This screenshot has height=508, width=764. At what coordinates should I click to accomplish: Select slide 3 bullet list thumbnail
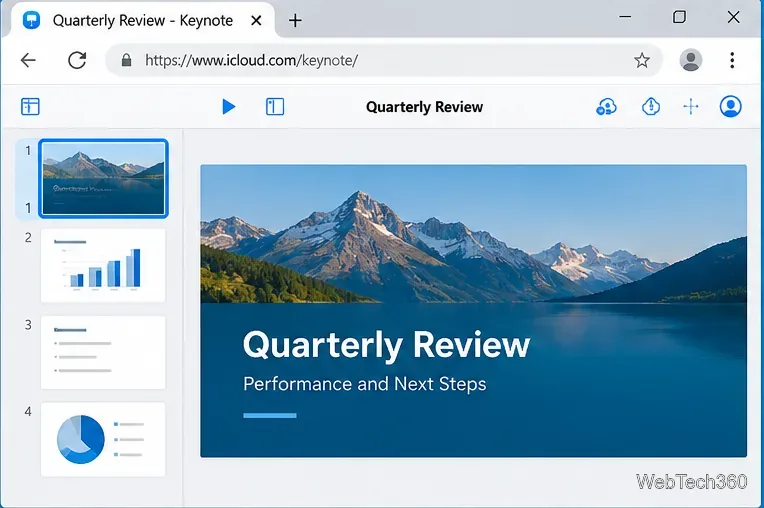coord(103,353)
